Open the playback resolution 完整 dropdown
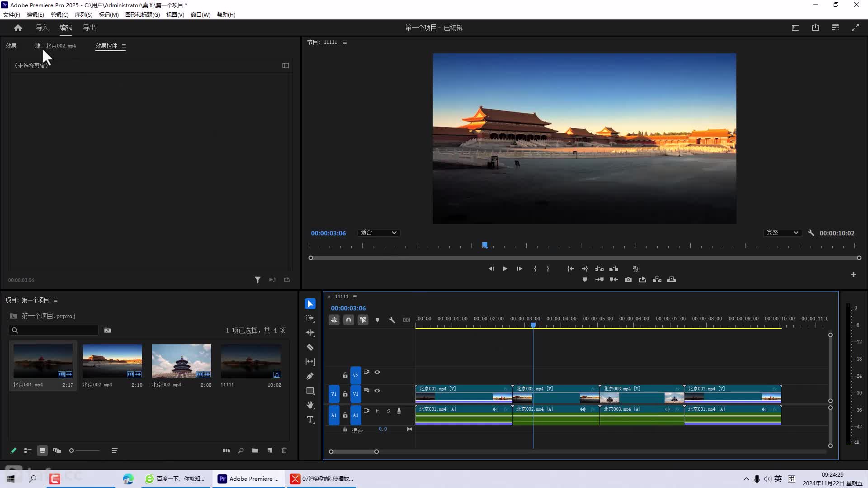This screenshot has width=868, height=488. (783, 233)
